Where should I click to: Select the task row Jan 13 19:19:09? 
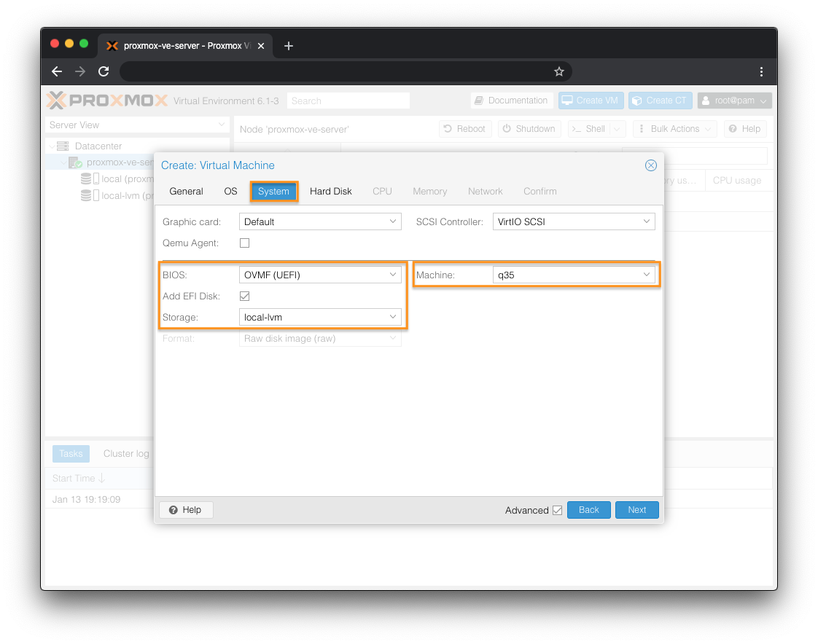click(99, 500)
